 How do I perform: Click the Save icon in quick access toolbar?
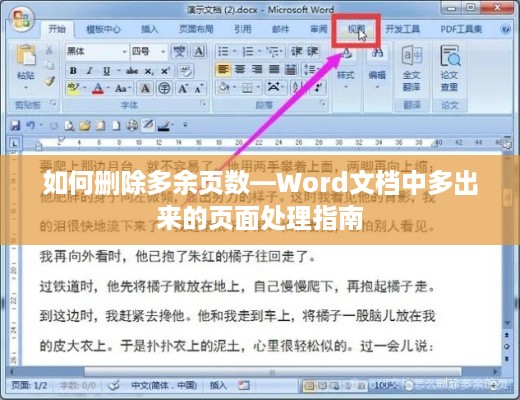click(15, 126)
